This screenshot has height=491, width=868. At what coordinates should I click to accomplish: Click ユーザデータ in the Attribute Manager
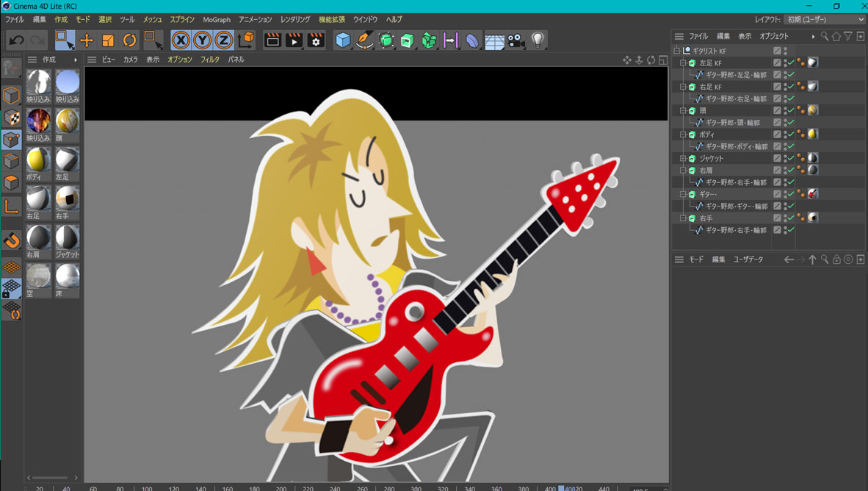[x=748, y=259]
